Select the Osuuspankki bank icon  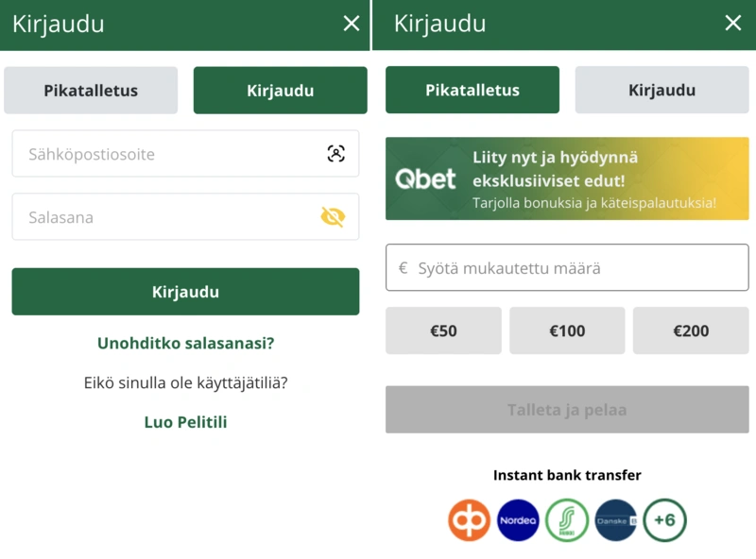coord(470,520)
